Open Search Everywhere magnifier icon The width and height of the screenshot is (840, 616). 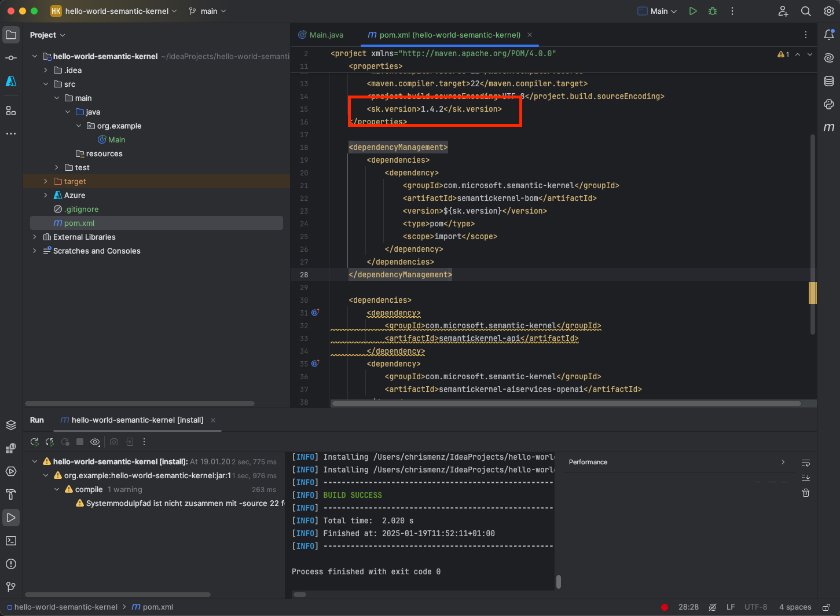[806, 11]
